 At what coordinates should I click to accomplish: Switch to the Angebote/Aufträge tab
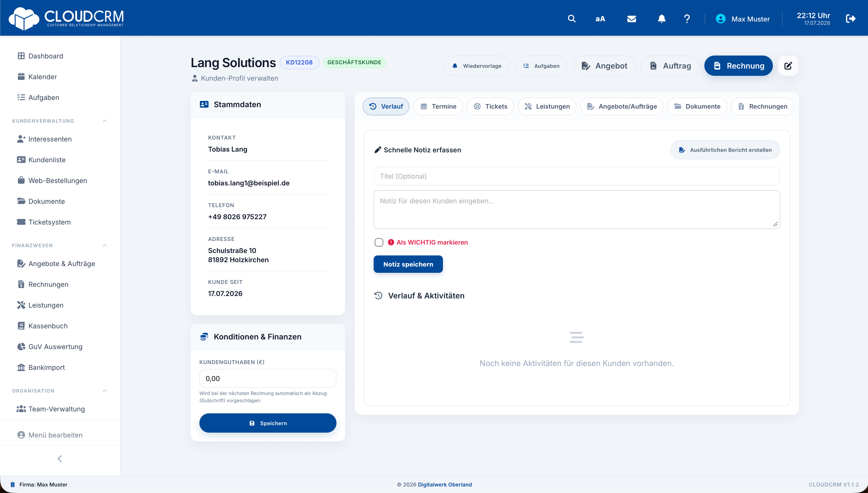[622, 106]
